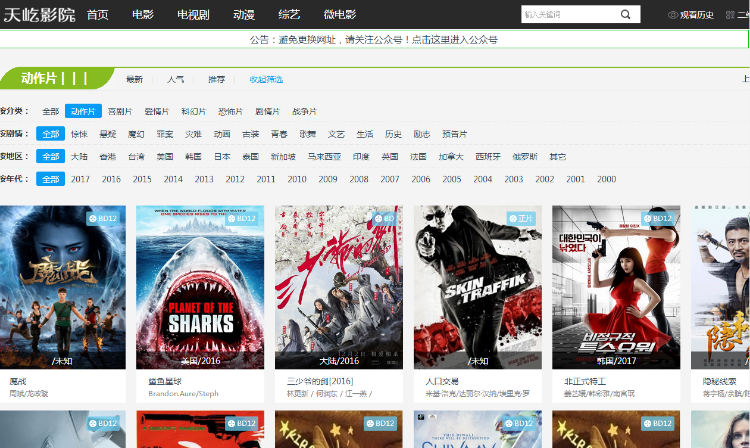Filter year by 2000
This screenshot has height=448, width=750.
point(607,179)
